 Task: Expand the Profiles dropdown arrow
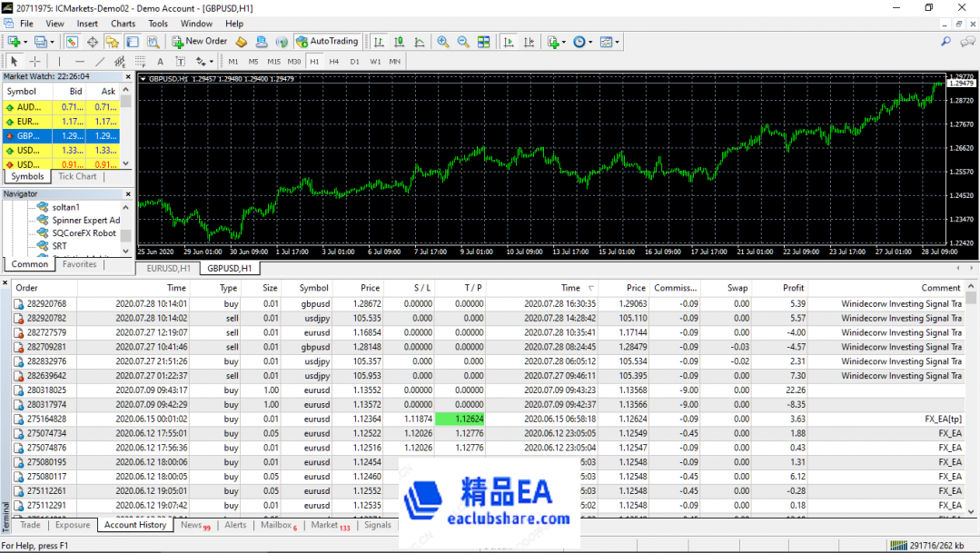[x=52, y=42]
